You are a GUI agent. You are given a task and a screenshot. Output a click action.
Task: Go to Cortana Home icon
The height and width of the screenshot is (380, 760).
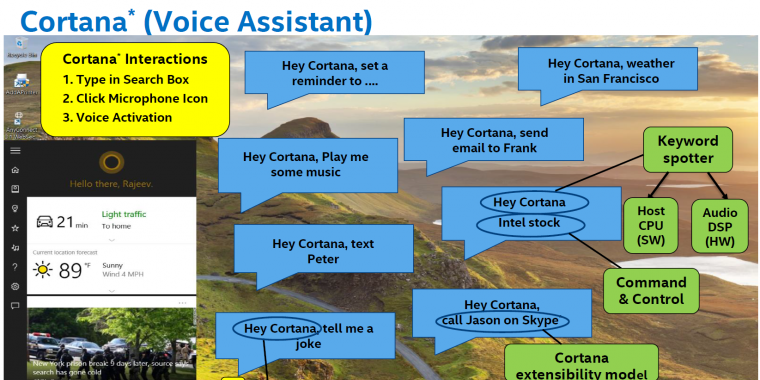pyautogui.click(x=16, y=170)
